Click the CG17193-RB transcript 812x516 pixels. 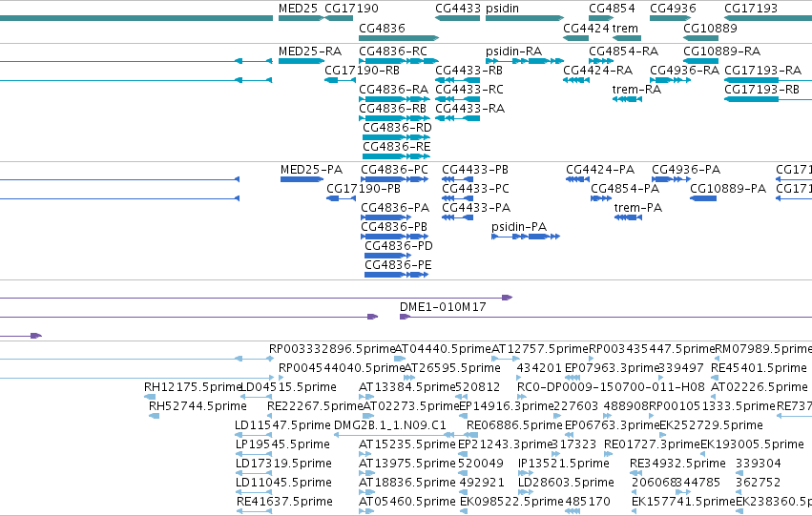(x=768, y=99)
